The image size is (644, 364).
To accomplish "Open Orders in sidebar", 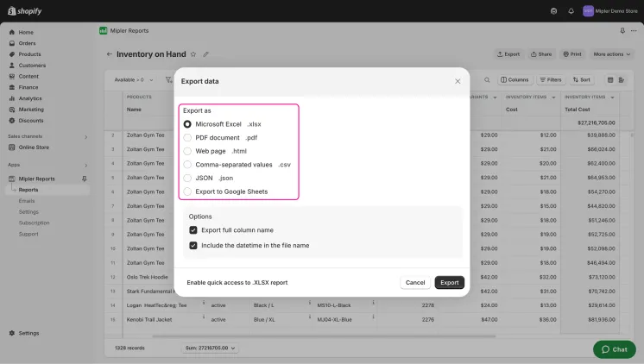I will (x=27, y=43).
